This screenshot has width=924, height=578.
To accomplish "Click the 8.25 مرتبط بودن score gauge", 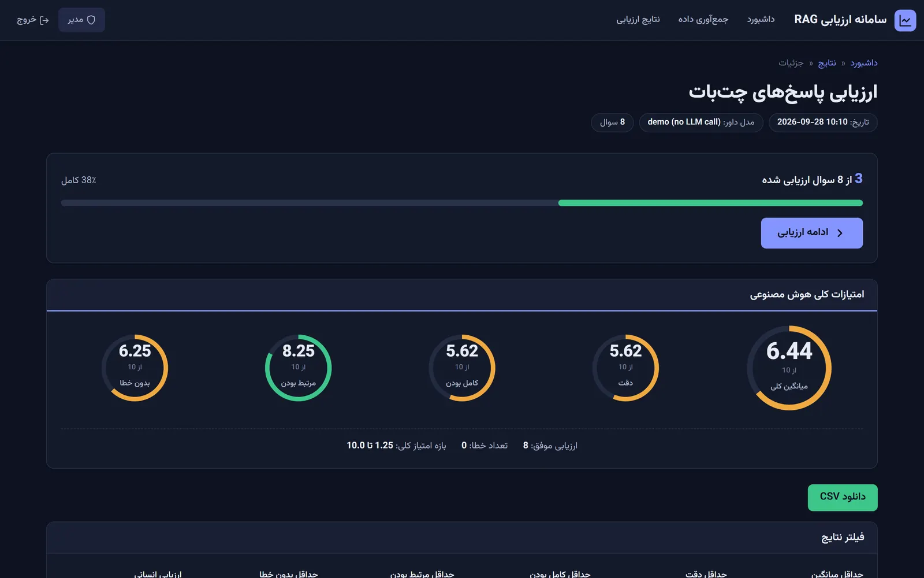I will [299, 368].
